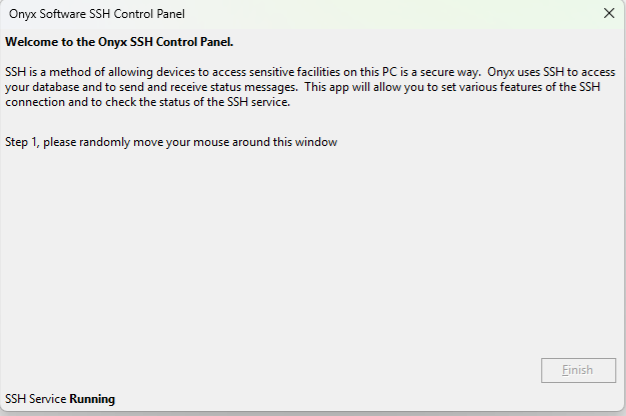Screen dimensions: 626x416
Task: Click the description line starting with 'connection and'
Action: coord(147,102)
